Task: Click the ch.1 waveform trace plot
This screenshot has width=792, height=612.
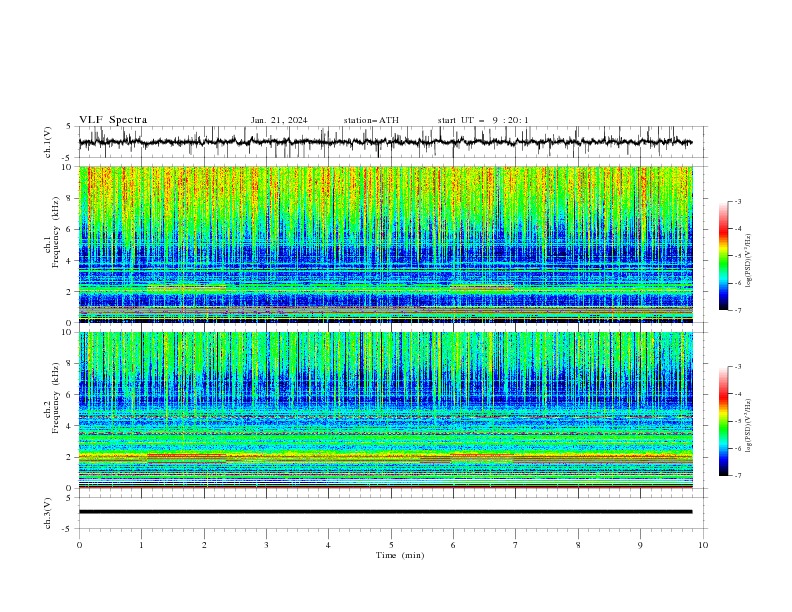Action: coord(386,142)
